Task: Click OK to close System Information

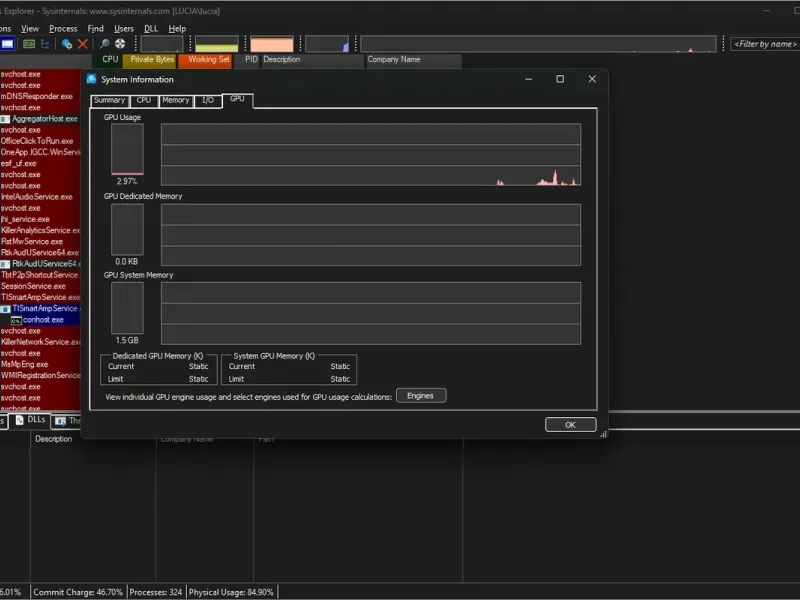Action: point(570,424)
